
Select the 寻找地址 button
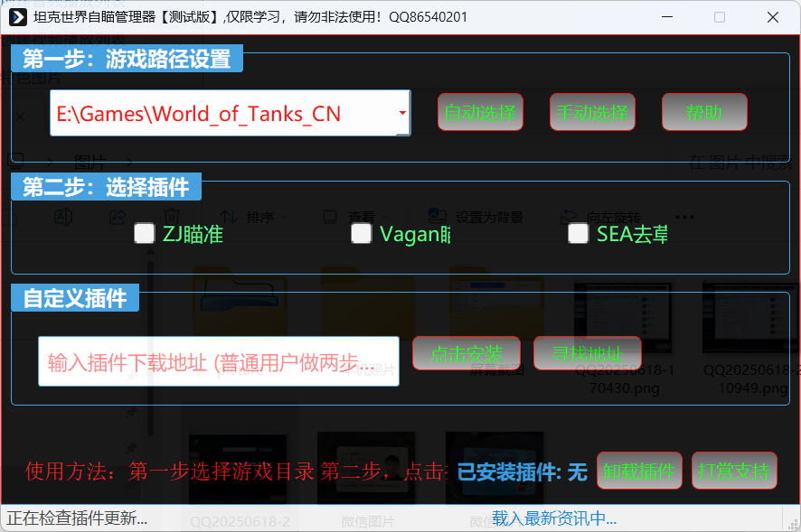[588, 353]
